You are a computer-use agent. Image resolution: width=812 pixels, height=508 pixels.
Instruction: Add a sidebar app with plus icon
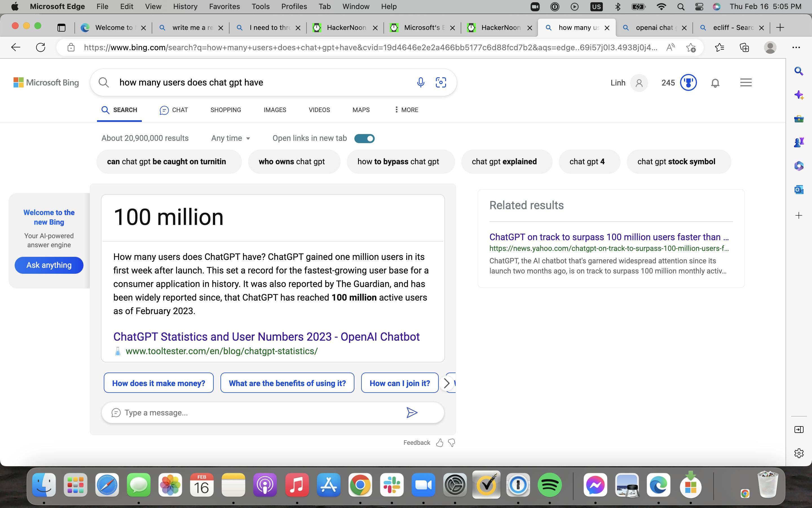coord(798,215)
